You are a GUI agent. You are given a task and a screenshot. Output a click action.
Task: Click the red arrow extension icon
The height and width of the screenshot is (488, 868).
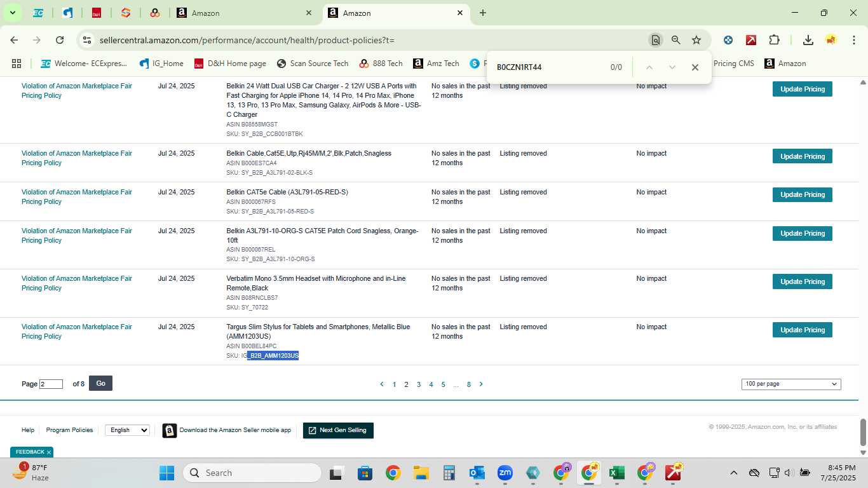(x=751, y=40)
